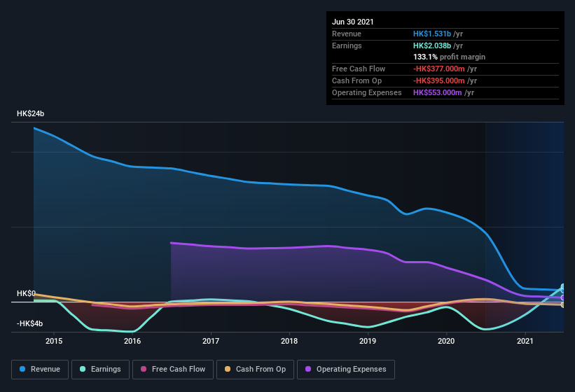
Task: Click the pink Free Cash Flow legend dot
Action: point(144,369)
